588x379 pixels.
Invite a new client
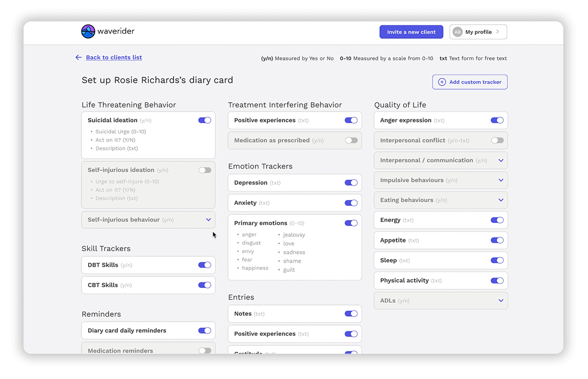coord(411,32)
